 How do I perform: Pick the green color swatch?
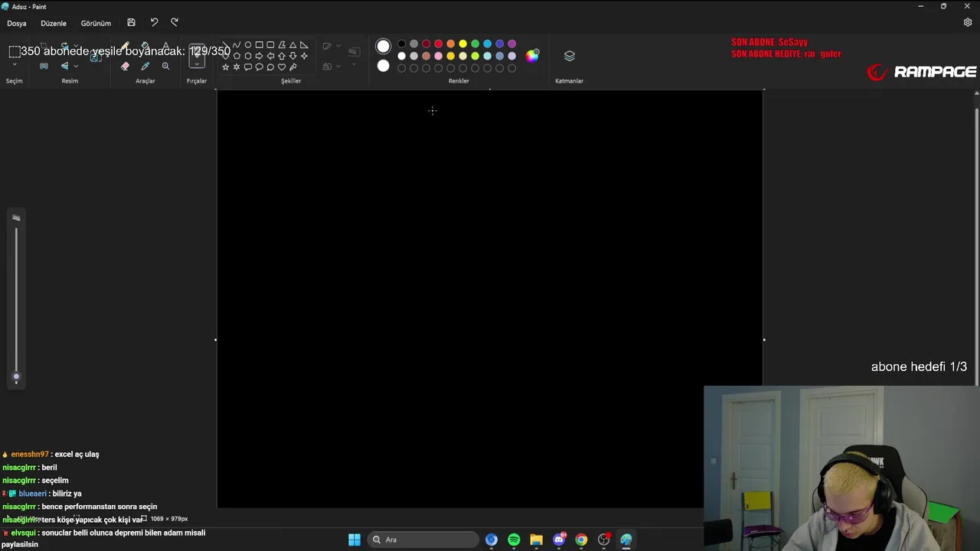[475, 44]
